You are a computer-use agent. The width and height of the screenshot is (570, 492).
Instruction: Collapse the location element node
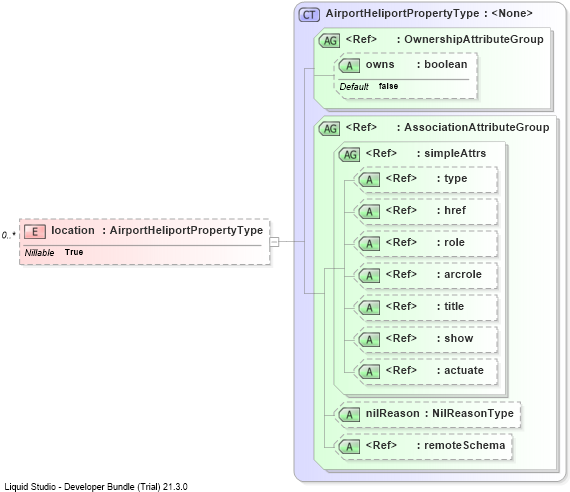[274, 241]
